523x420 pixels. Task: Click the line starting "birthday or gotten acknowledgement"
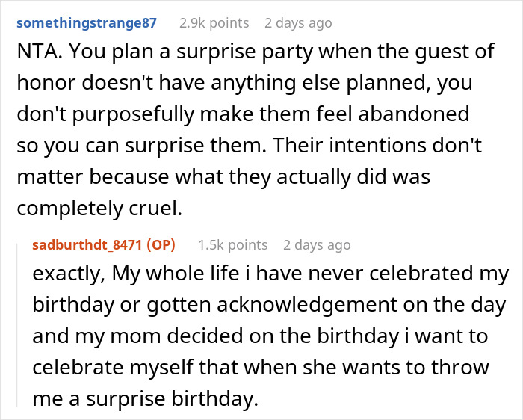tap(269, 305)
